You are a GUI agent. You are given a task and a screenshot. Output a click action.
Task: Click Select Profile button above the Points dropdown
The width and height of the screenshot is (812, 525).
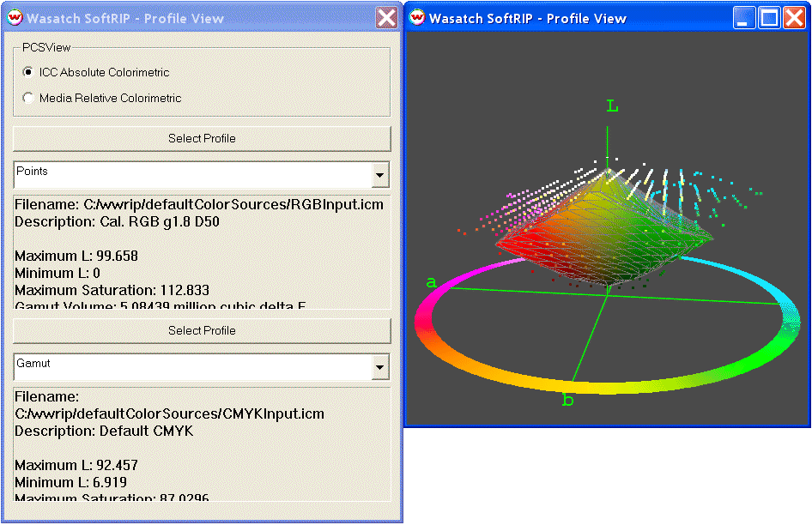(x=202, y=139)
